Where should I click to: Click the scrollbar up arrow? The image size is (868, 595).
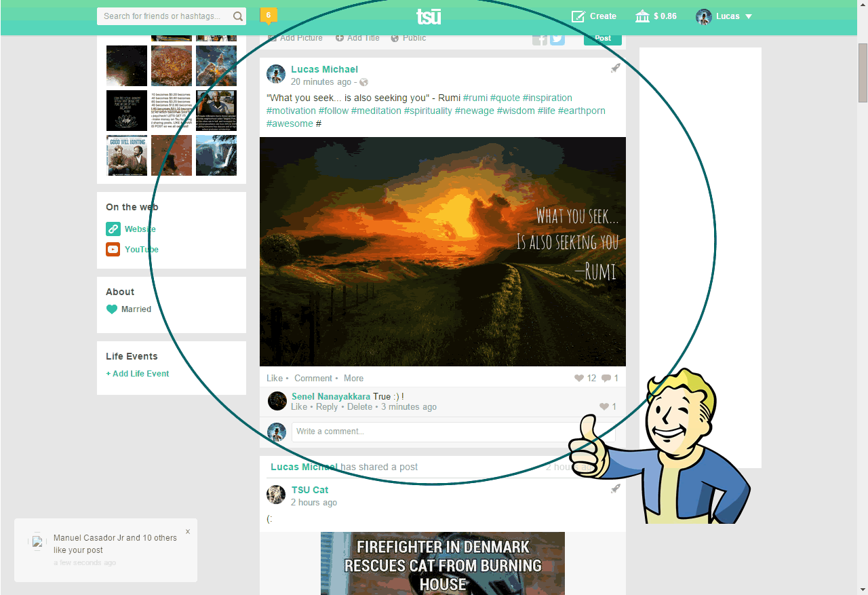(863, 5)
